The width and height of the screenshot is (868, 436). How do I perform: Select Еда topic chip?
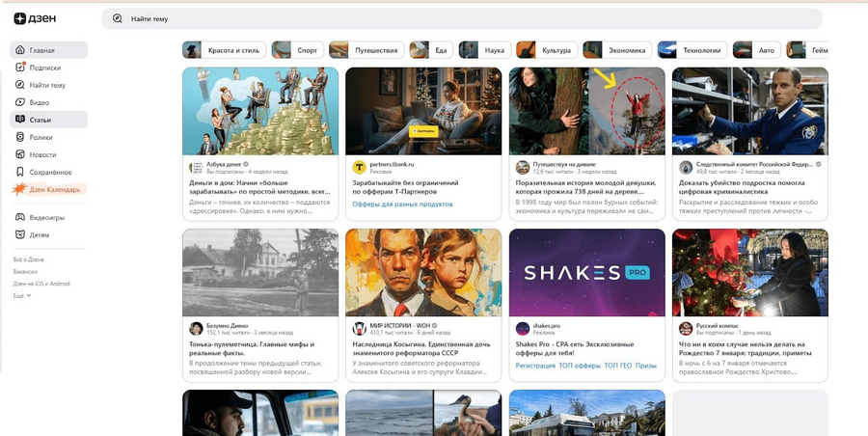[431, 50]
